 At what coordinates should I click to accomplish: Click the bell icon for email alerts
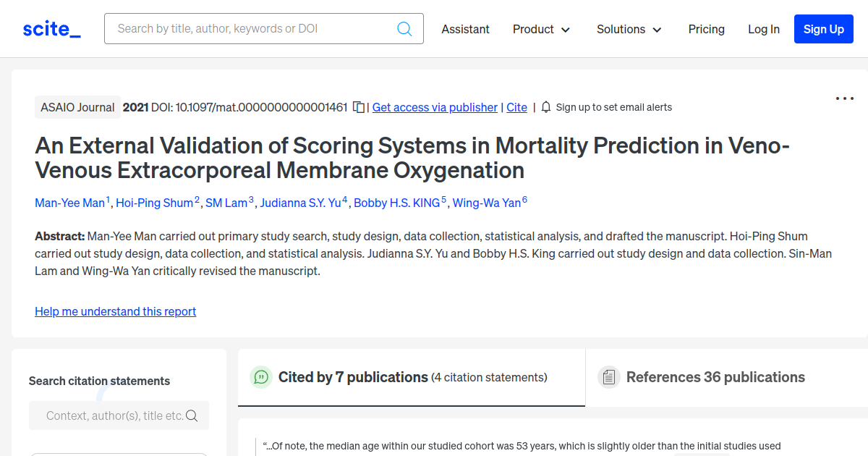click(x=546, y=107)
